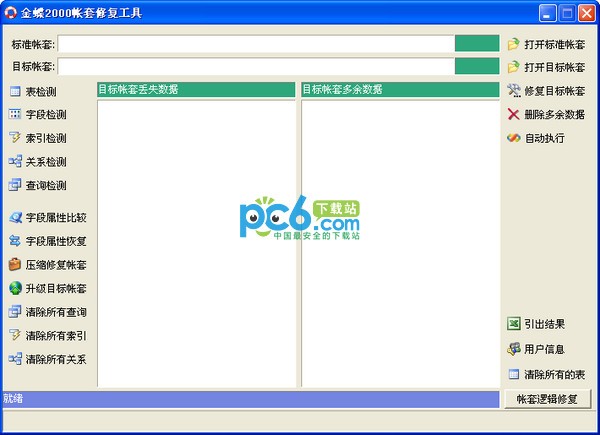The width and height of the screenshot is (600, 435).
Task: Click the red X 删除多余数据 icon
Action: [514, 114]
